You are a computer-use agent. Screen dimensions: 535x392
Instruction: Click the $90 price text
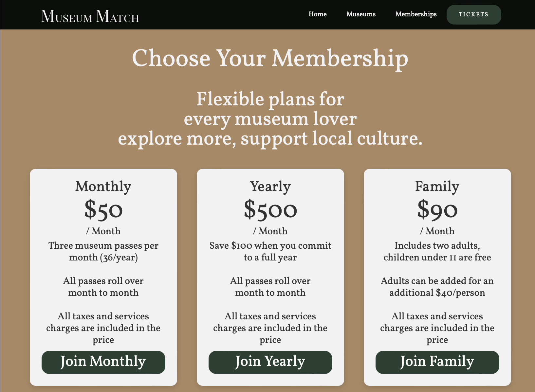tap(437, 209)
